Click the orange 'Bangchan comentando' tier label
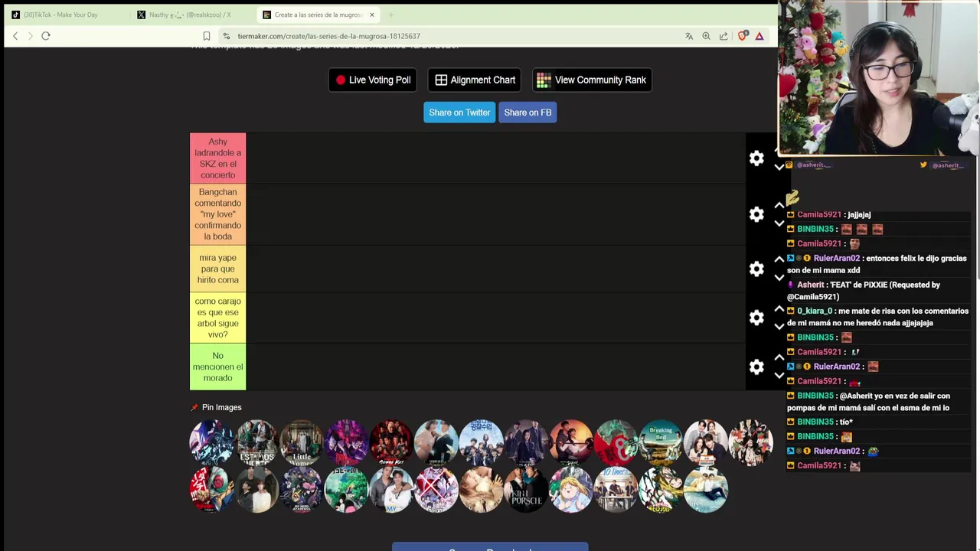 tap(218, 214)
